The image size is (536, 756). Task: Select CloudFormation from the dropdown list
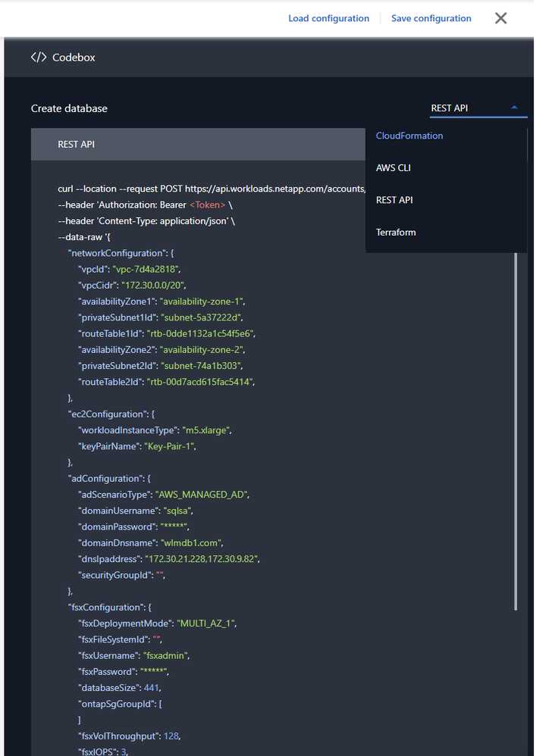(x=409, y=136)
